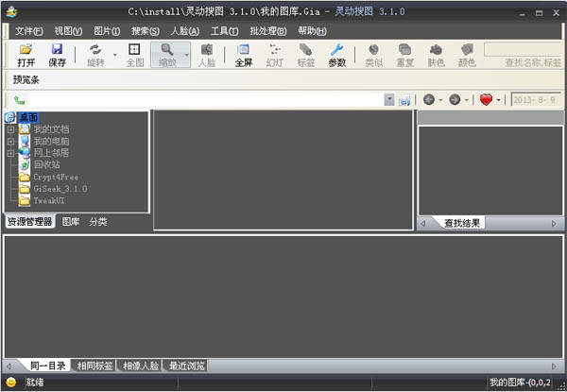The image size is (567, 392).
Task: Open the address path combo box dropdown
Action: click(x=389, y=99)
